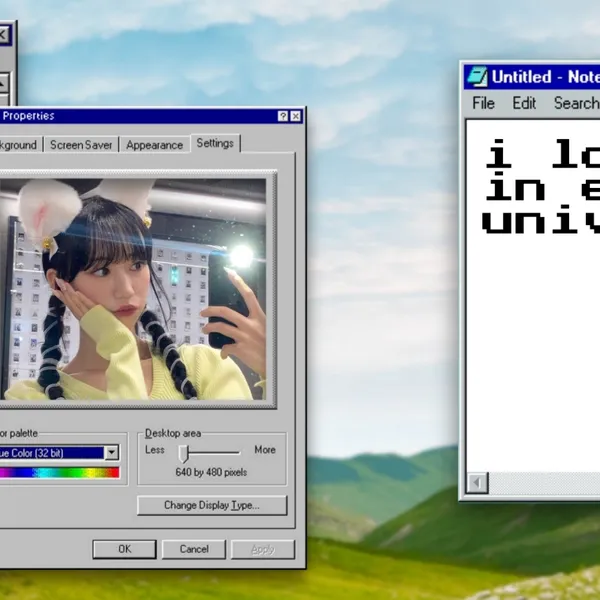Click the question mark help button in Display Properties
This screenshot has height=600, width=600.
pyautogui.click(x=282, y=116)
